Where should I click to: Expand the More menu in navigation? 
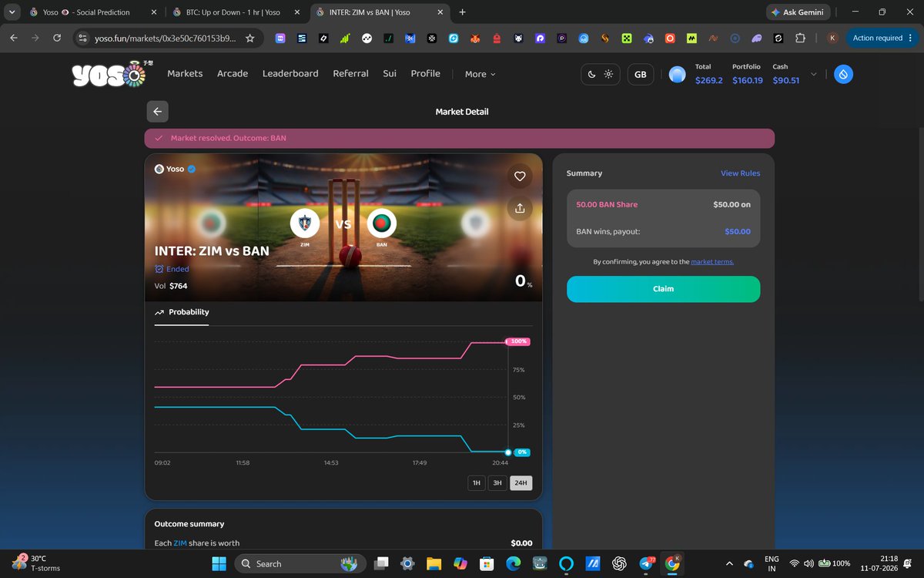click(480, 74)
